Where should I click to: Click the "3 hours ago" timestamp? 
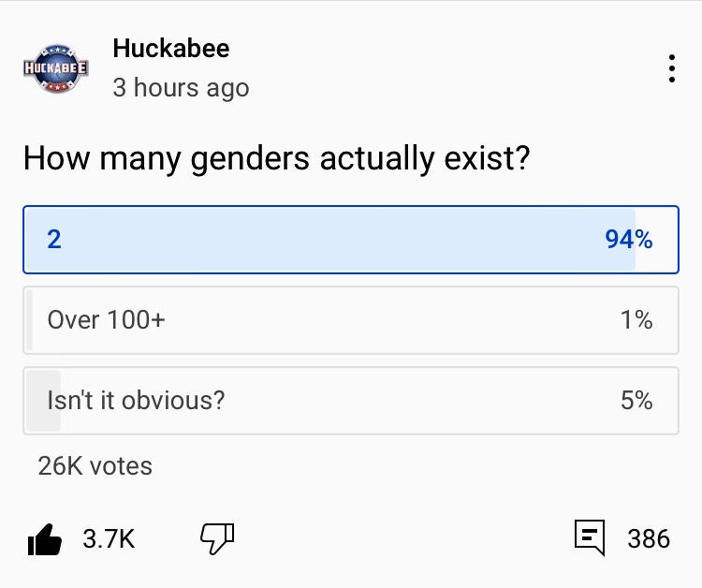pyautogui.click(x=181, y=88)
